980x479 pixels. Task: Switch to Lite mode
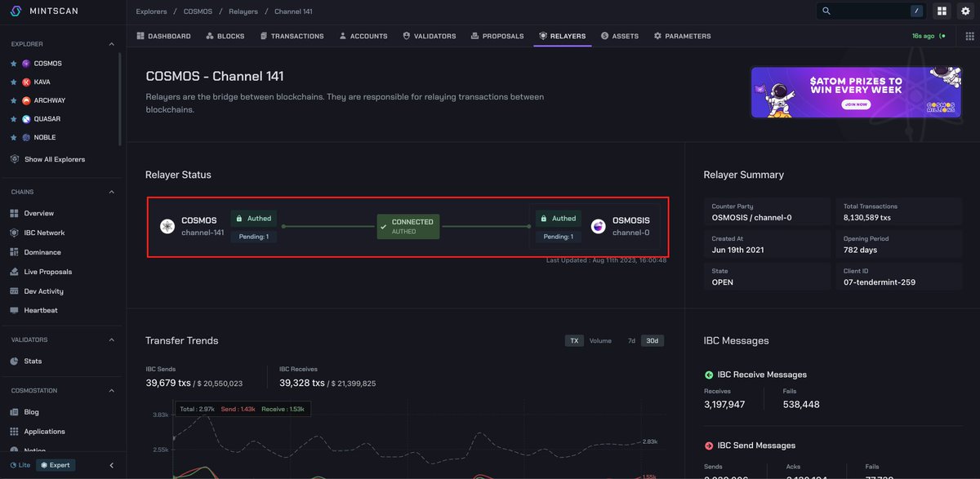(x=20, y=464)
